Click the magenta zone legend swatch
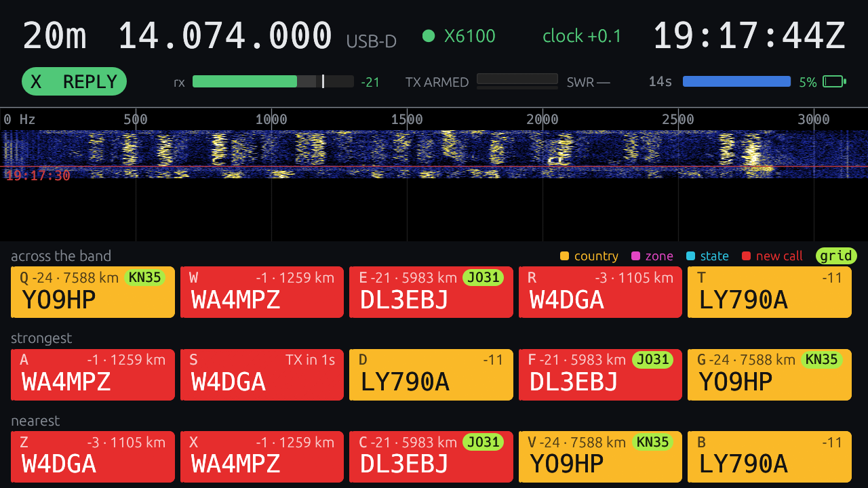 pos(635,256)
